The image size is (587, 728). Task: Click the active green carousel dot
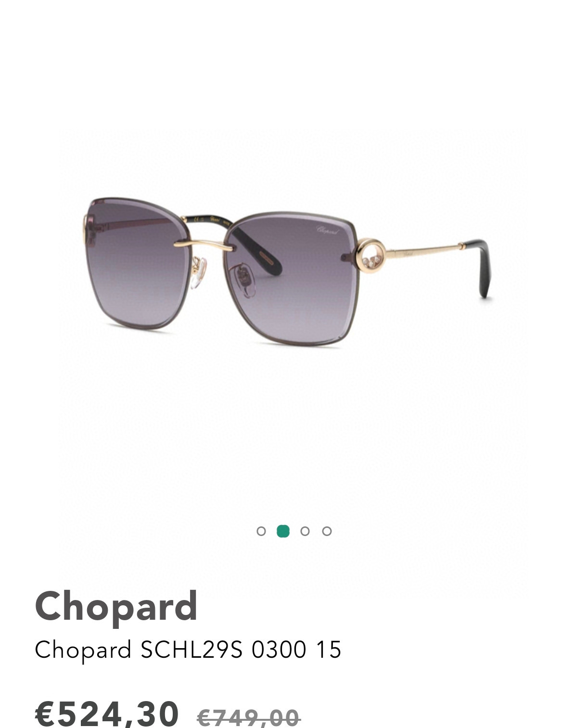click(283, 531)
